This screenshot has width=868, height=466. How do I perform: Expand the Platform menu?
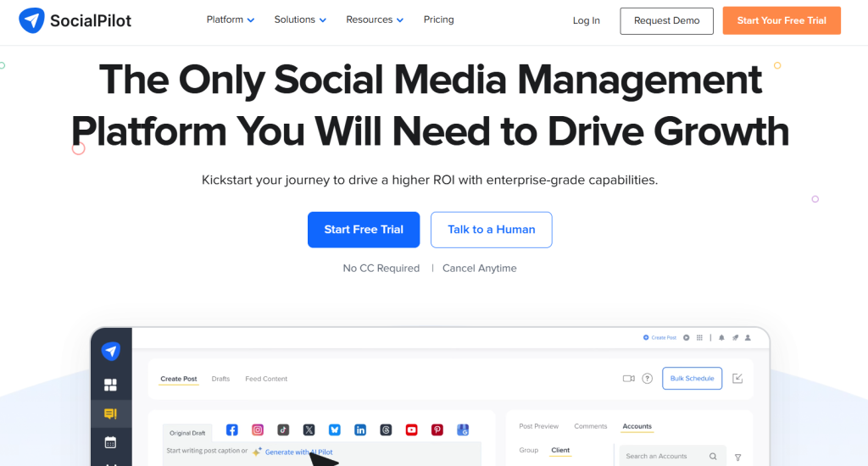pos(231,20)
